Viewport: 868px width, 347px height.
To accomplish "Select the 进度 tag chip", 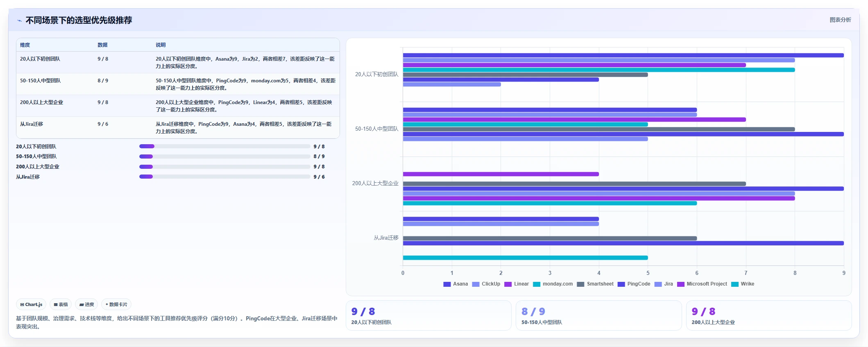I will point(86,304).
